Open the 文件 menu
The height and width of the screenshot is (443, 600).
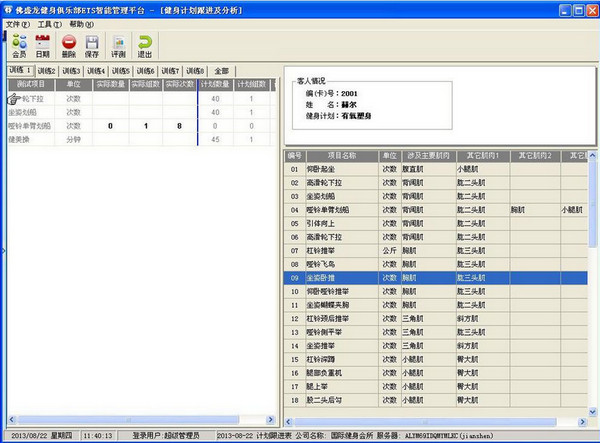[x=18, y=24]
